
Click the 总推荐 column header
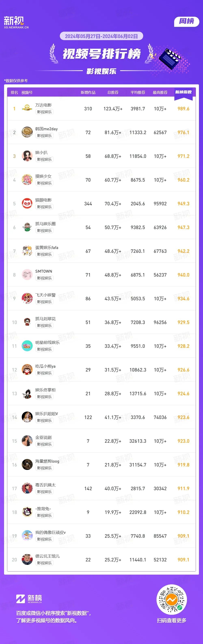coord(113,93)
